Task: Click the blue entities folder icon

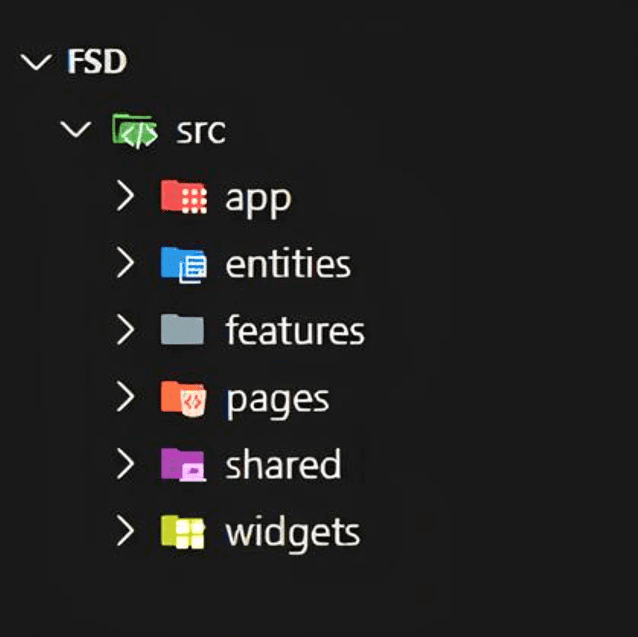Action: tap(183, 264)
